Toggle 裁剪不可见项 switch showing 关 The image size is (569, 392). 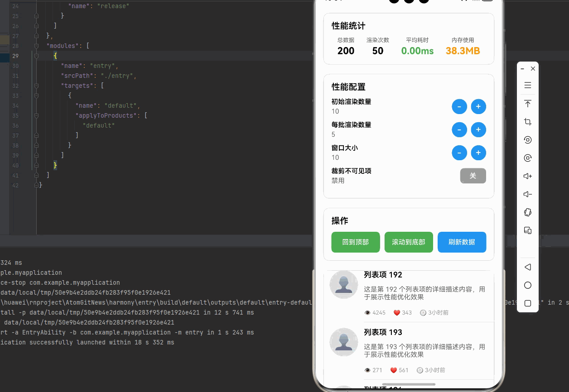point(473,176)
